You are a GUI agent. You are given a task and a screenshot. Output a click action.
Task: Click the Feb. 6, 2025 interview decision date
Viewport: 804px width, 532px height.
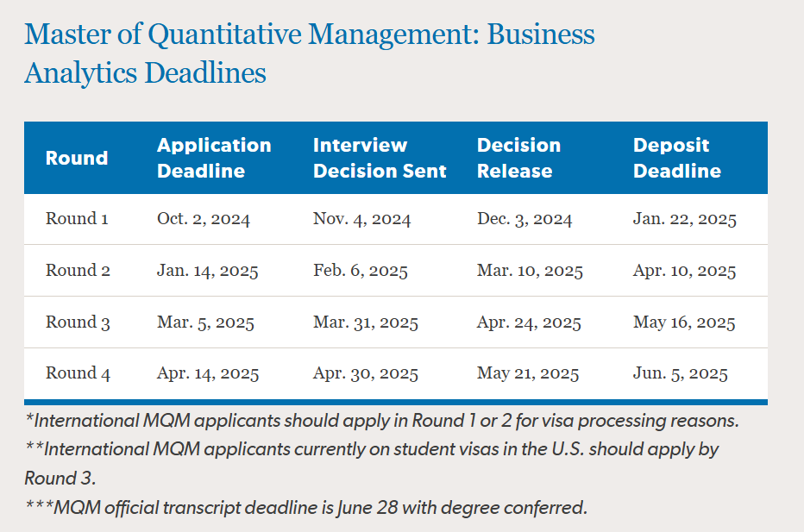click(360, 271)
